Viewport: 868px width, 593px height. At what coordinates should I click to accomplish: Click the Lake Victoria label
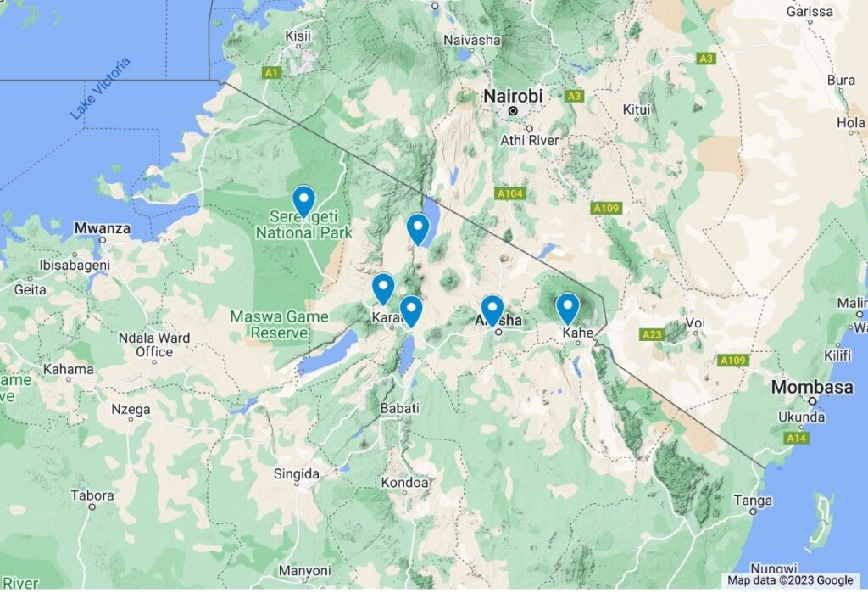101,87
